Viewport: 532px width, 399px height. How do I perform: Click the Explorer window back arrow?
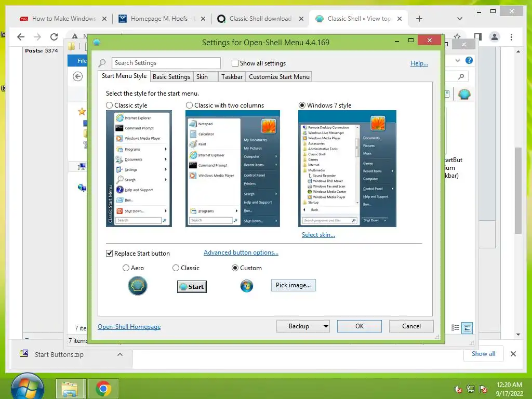[78, 77]
